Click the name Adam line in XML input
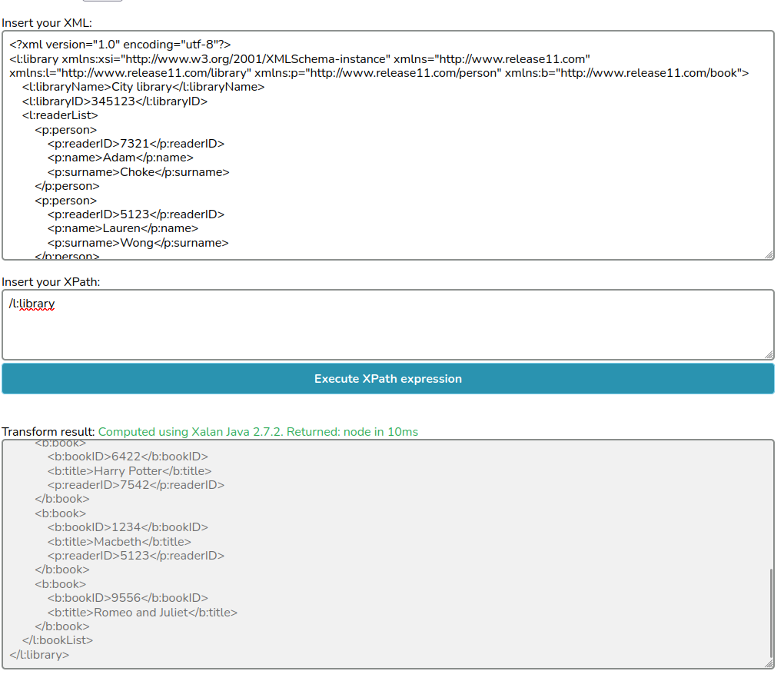 pyautogui.click(x=120, y=158)
